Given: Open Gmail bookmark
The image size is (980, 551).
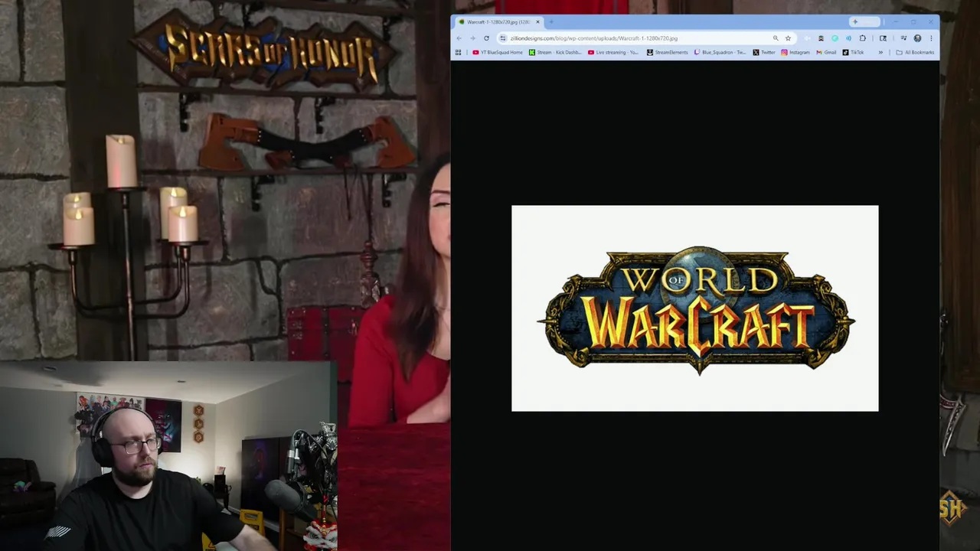Looking at the screenshot, I should (x=826, y=52).
